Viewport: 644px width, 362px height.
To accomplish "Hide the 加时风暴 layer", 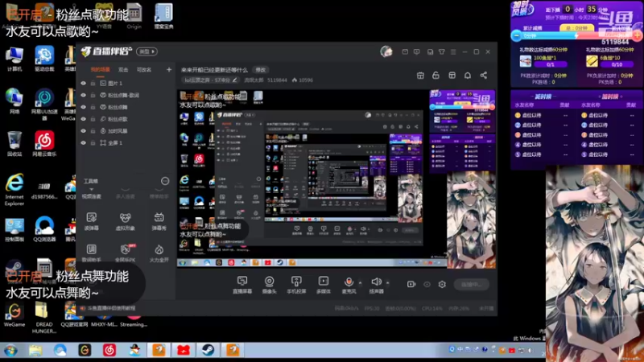I will [x=84, y=131].
